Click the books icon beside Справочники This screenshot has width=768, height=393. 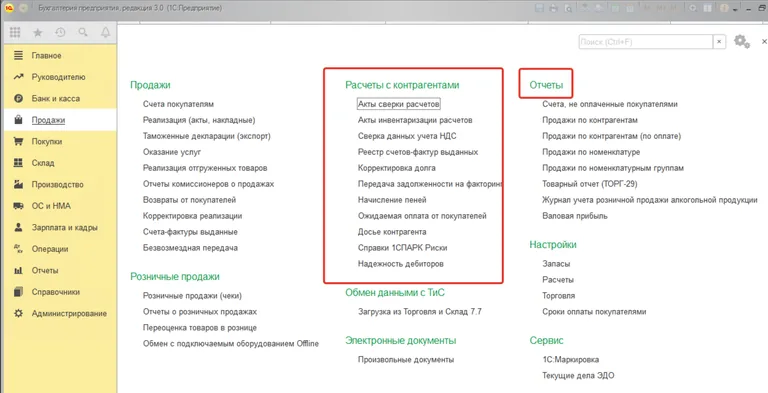pyautogui.click(x=19, y=292)
